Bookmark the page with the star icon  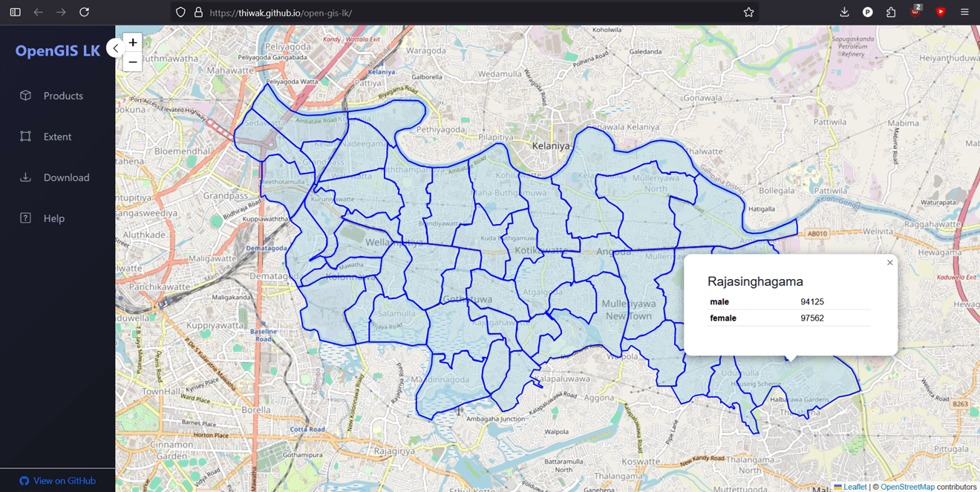[x=748, y=12]
